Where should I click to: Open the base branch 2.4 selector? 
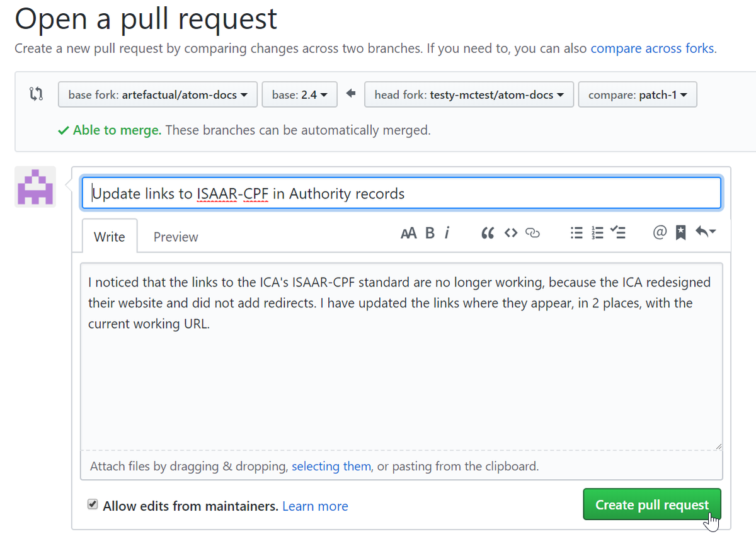point(299,94)
